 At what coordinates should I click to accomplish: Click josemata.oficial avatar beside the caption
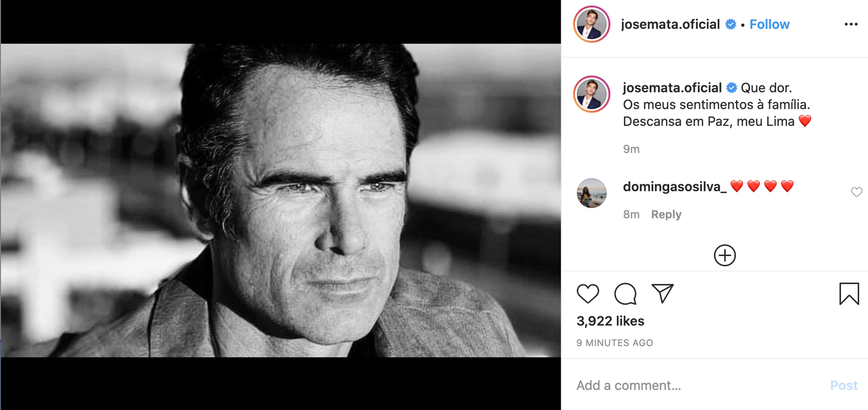[591, 94]
